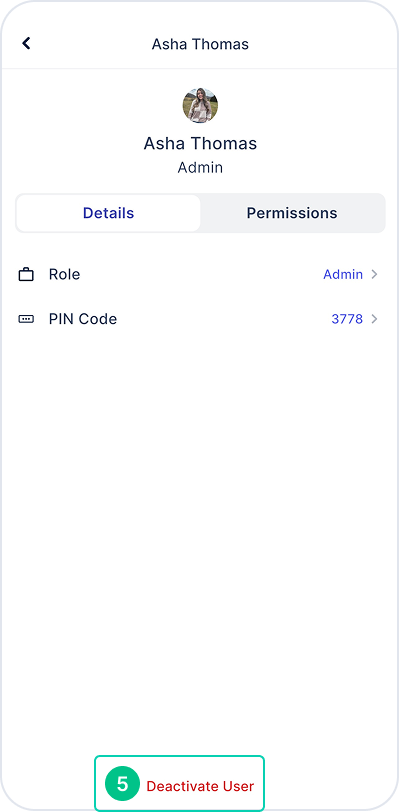Open the 3778 PIN value
The image size is (399, 812).
tap(347, 319)
